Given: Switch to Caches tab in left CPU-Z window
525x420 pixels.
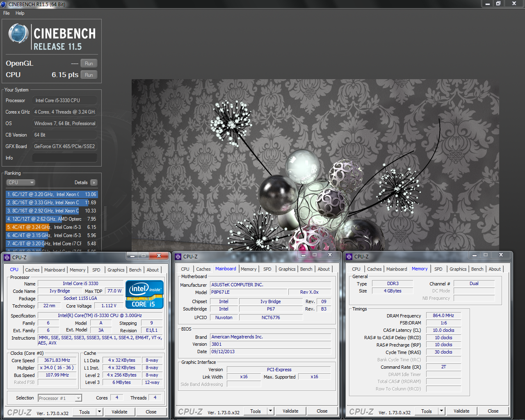Looking at the screenshot, I should 32,270.
